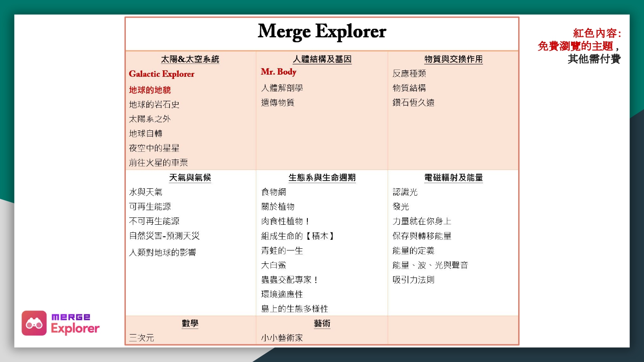Select the '生態系與生命週期' category heading
Screen dimensions: 644x362
(322, 178)
